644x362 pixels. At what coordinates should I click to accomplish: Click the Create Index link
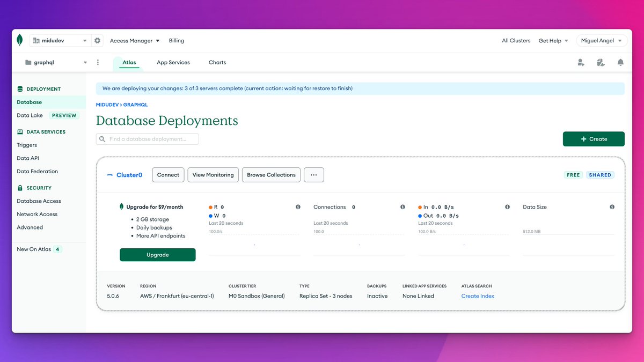click(x=478, y=296)
